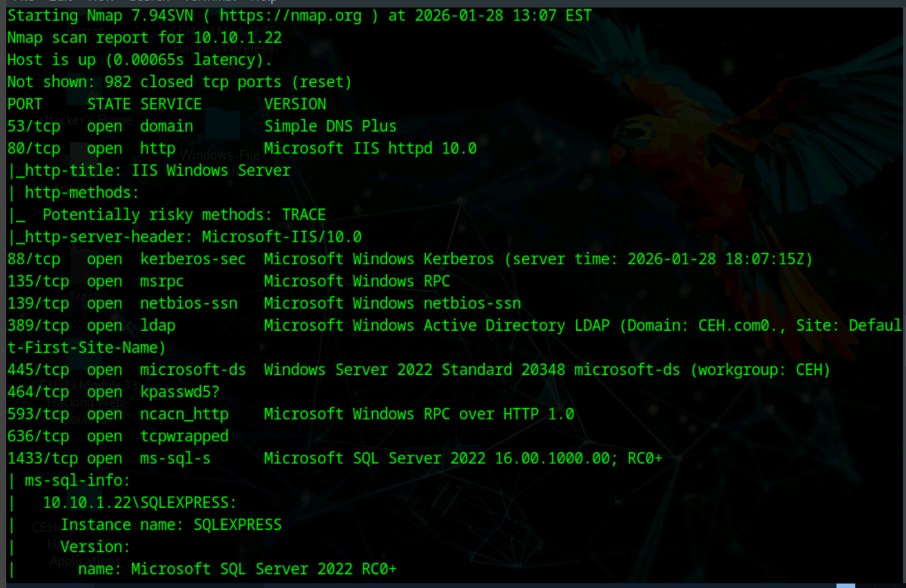
Task: Click the kerberos-sec service name
Action: (193, 259)
